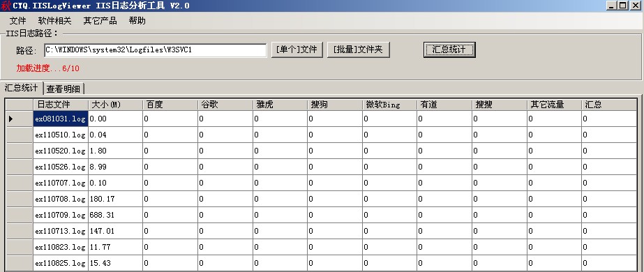Sort by 日志文件 column header

61,105
